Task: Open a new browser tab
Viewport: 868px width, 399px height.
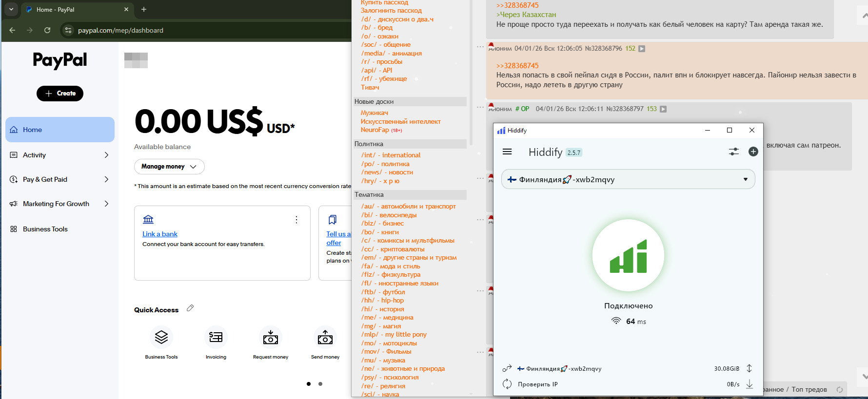Action: point(144,9)
